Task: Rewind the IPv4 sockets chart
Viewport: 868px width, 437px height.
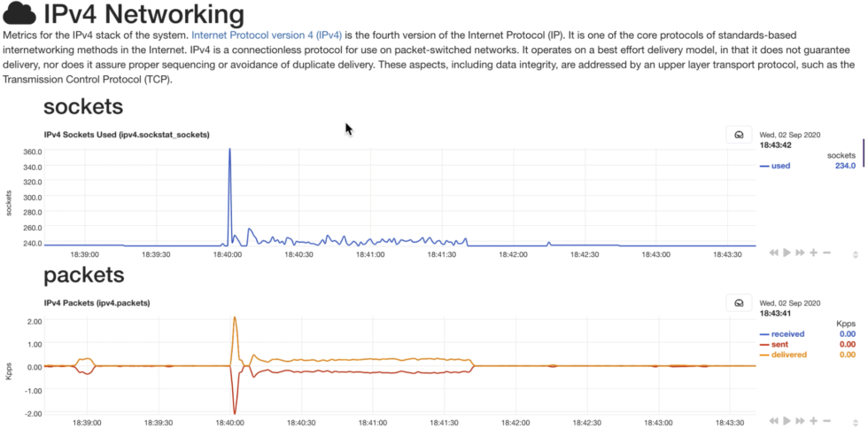Action: pos(774,253)
